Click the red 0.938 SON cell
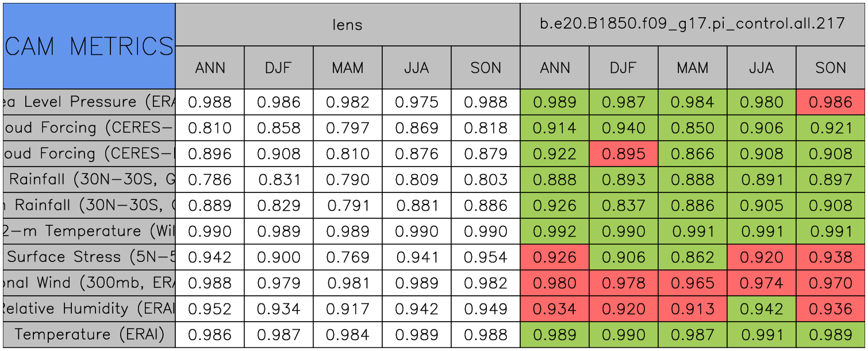Screen dimensions: 868x351 coord(831,257)
